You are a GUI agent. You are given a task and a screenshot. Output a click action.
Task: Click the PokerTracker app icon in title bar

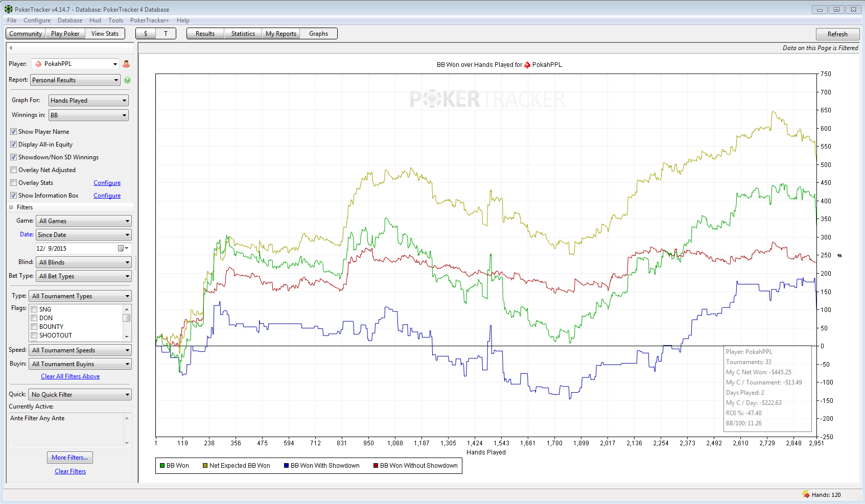9,9
